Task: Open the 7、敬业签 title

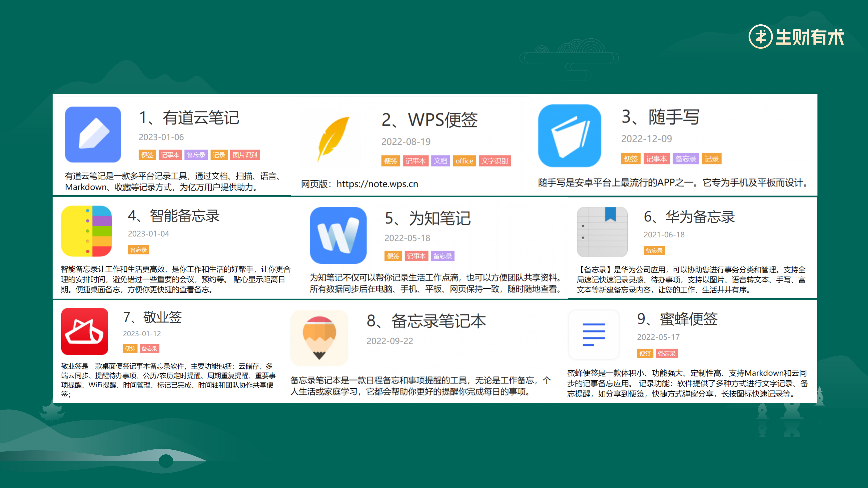Action: point(152,317)
